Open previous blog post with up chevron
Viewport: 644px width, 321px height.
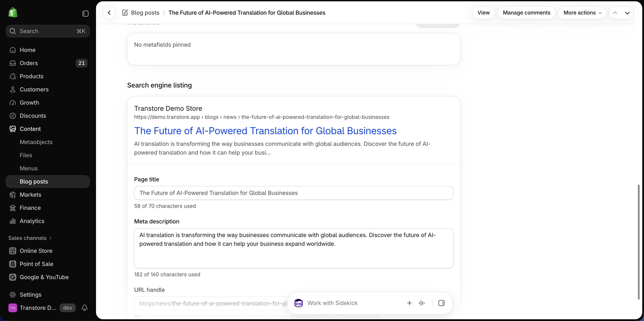click(615, 13)
